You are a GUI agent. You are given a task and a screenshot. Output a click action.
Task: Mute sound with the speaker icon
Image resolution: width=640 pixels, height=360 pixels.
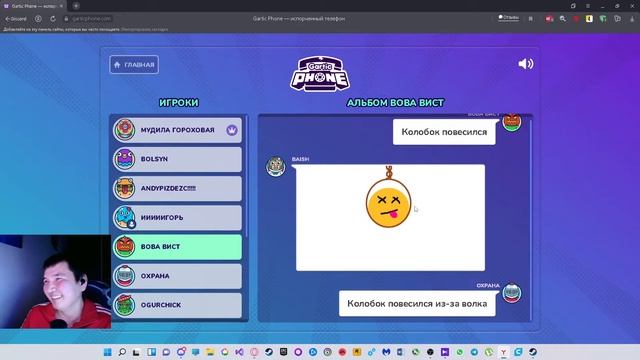(526, 64)
